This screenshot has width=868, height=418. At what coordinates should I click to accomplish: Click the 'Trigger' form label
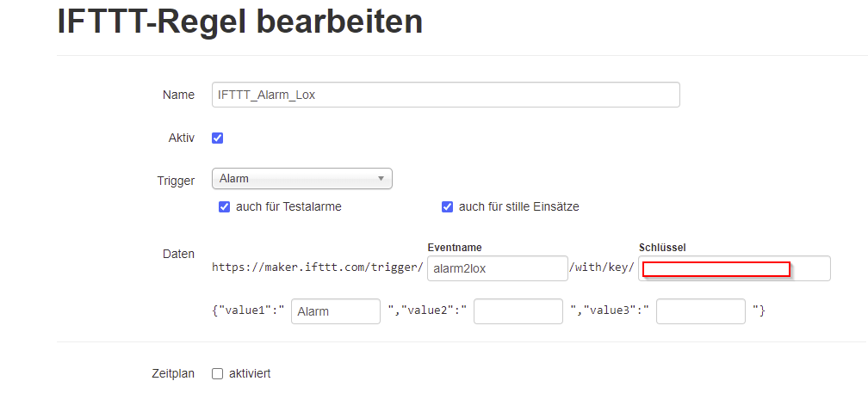coord(176,179)
